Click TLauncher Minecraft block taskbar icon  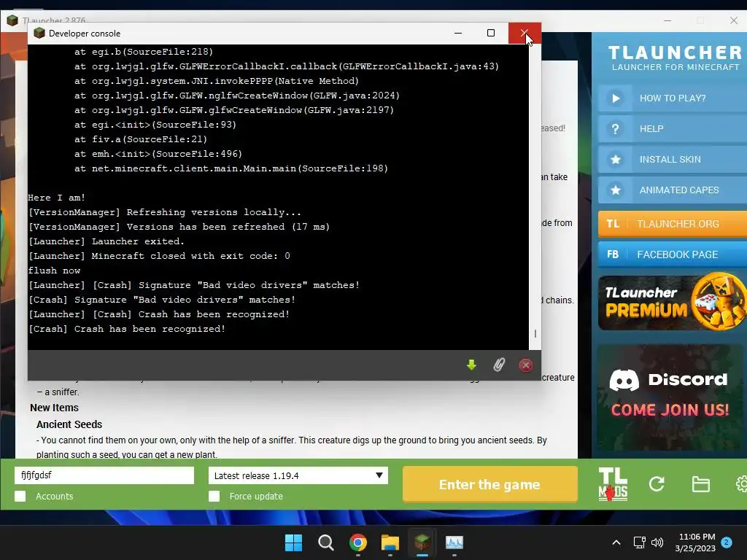click(422, 542)
